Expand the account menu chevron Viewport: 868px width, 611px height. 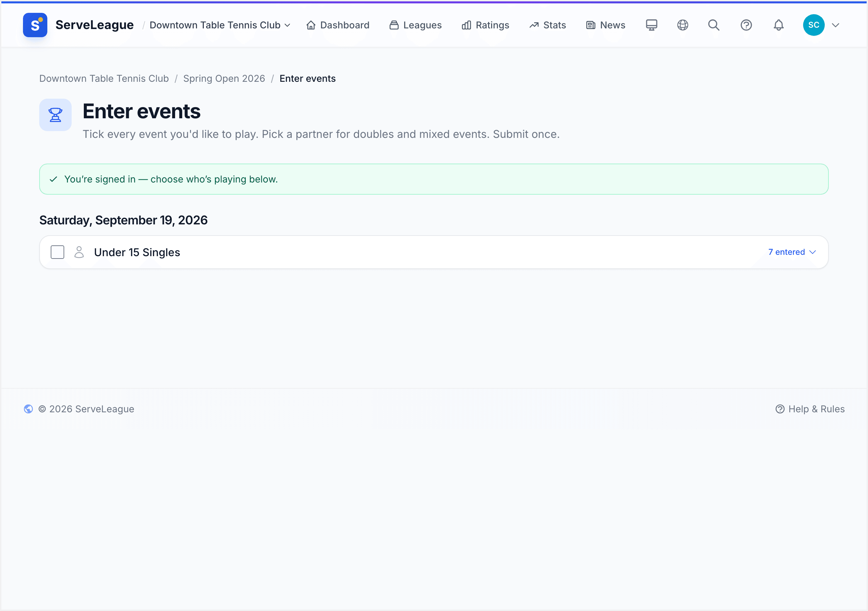pos(836,25)
